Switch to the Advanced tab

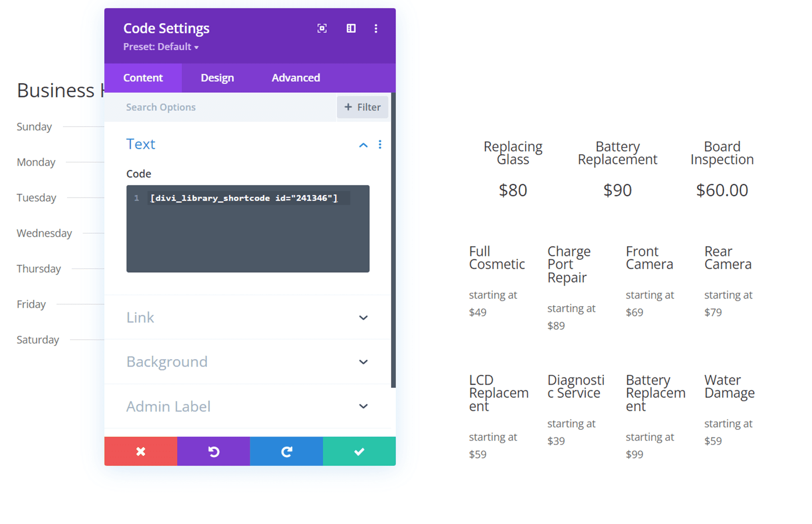[x=295, y=78]
